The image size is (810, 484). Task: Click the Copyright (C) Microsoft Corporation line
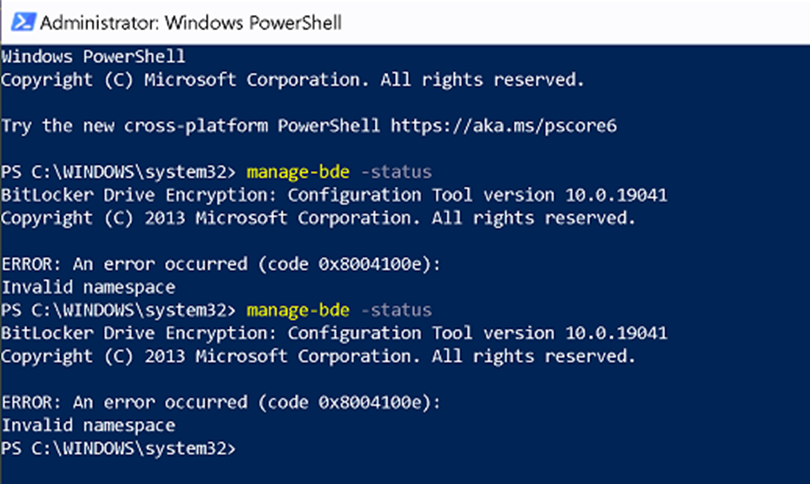(292, 80)
